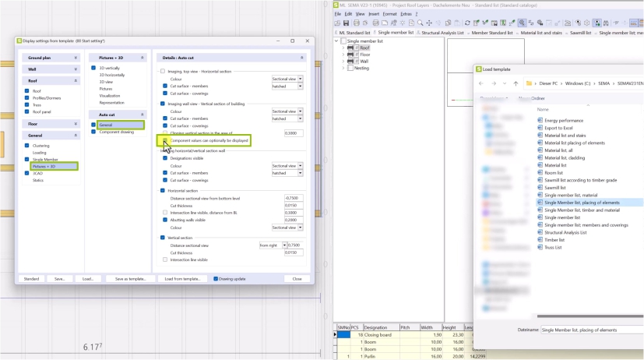This screenshot has width=644, height=360.
Task: Uncheck the Clustering checkbox under General
Action: point(27,145)
